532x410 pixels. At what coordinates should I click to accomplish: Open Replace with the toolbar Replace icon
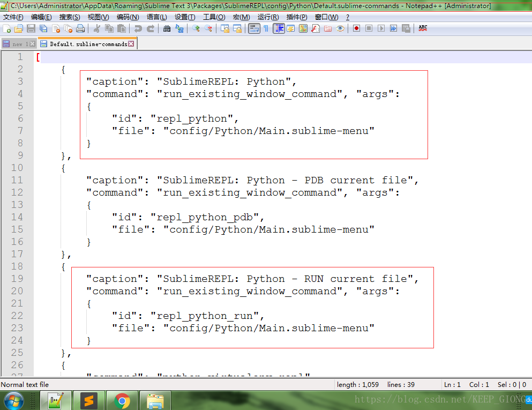(x=179, y=28)
